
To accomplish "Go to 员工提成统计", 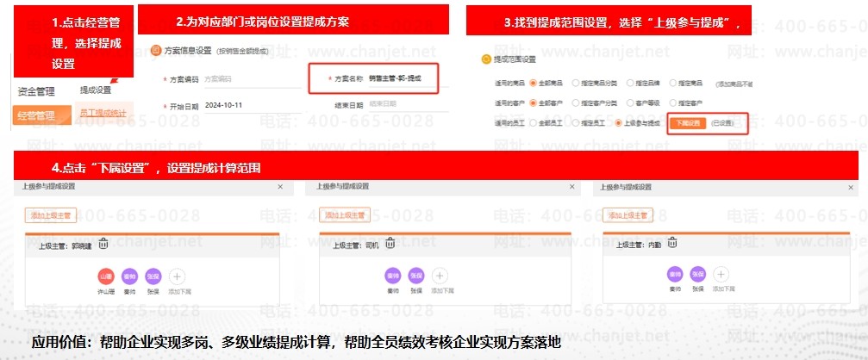I will [x=102, y=112].
